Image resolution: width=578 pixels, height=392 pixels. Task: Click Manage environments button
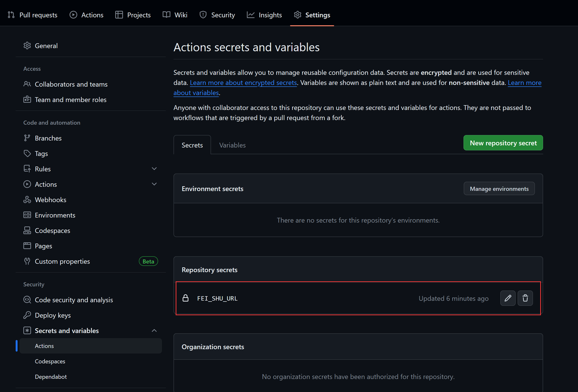point(499,189)
